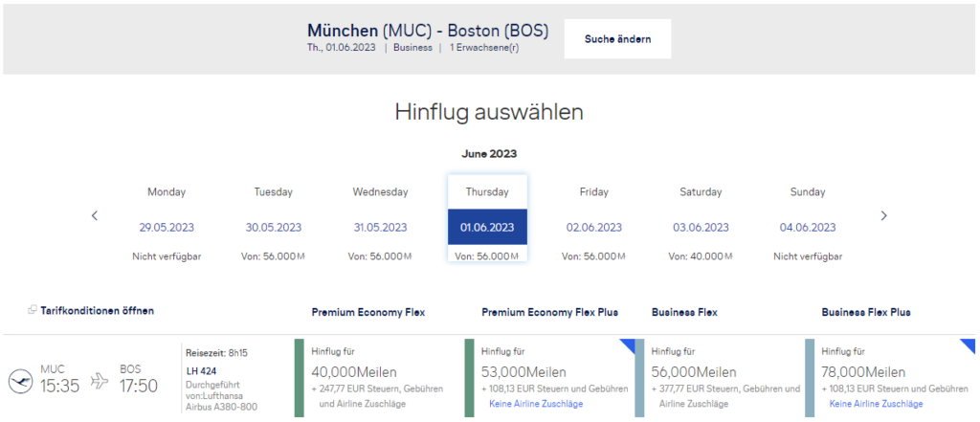980x422 pixels.
Task: Click the blue corner flag on Business Flex Plus
Action: pyautogui.click(x=968, y=345)
